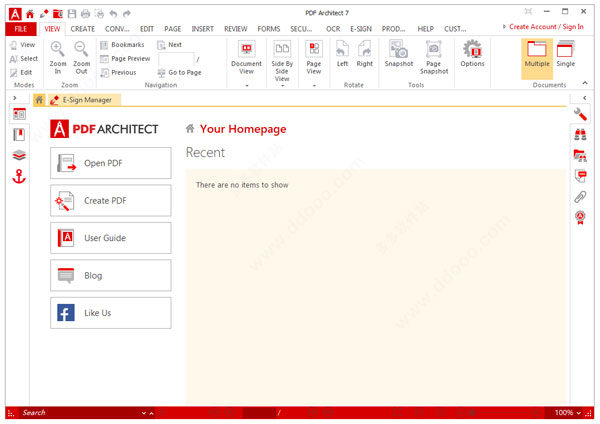Activate Edit mode
This screenshot has height=424, width=600.
point(21,72)
